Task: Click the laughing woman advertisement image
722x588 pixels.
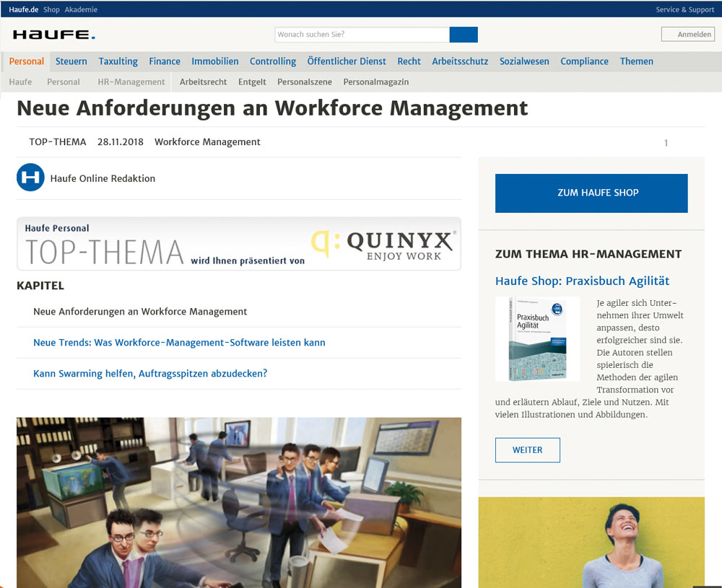Action: point(591,541)
